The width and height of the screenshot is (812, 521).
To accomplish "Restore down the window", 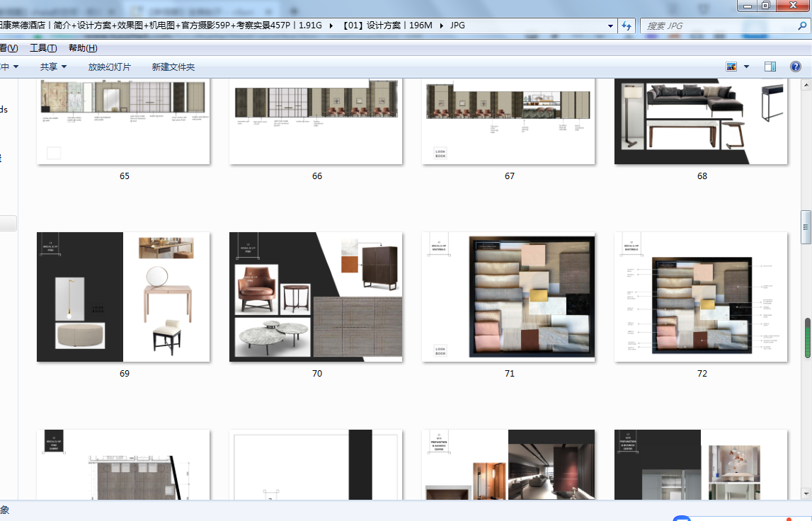I will click(766, 5).
